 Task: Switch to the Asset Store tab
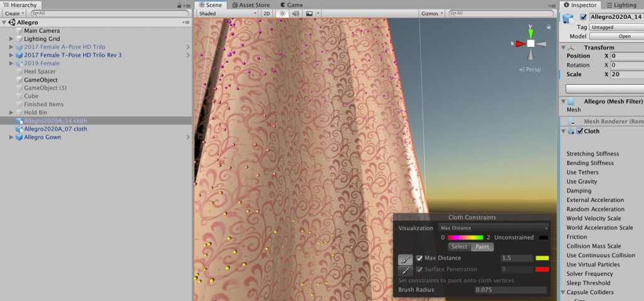click(x=251, y=5)
